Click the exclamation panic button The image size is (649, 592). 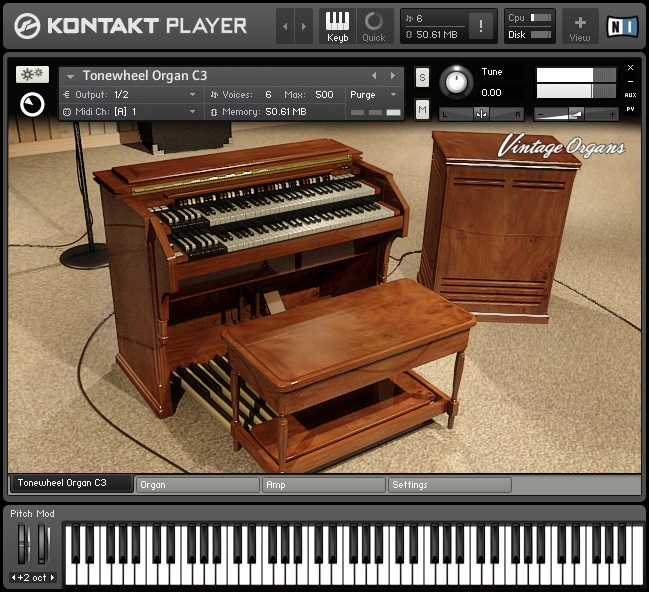click(481, 27)
